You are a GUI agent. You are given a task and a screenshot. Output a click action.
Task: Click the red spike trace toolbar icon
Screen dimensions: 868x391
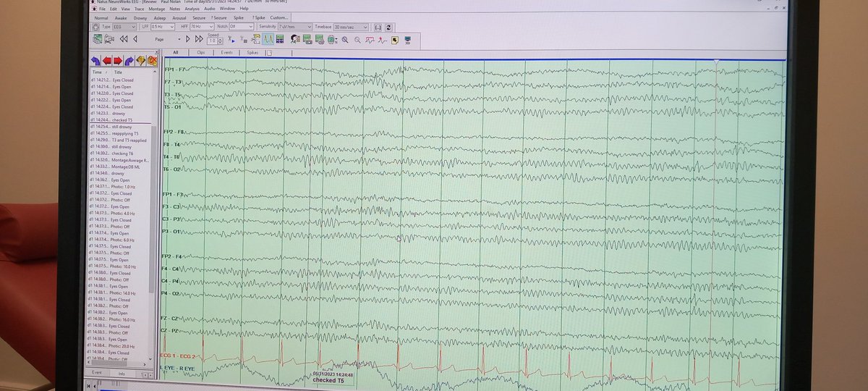(382, 39)
